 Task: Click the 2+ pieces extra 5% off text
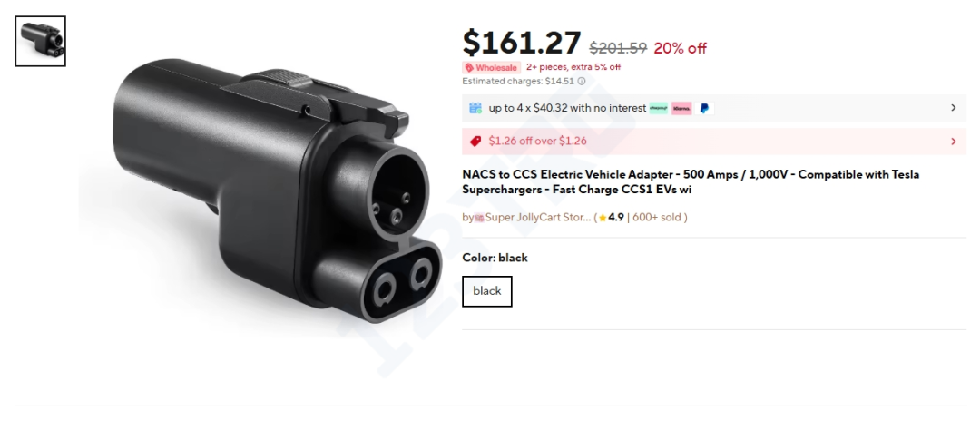point(573,67)
